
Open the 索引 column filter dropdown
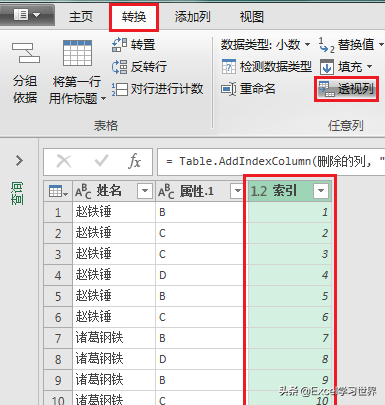coord(321,191)
